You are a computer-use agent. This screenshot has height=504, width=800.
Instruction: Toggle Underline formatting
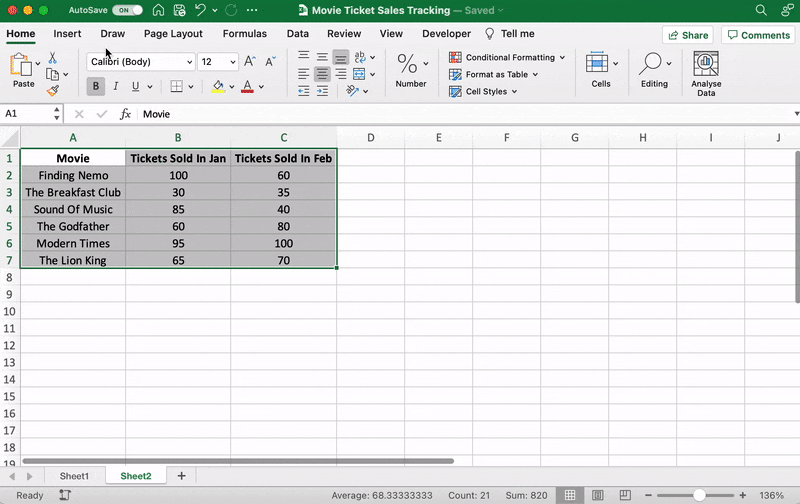pos(135,86)
